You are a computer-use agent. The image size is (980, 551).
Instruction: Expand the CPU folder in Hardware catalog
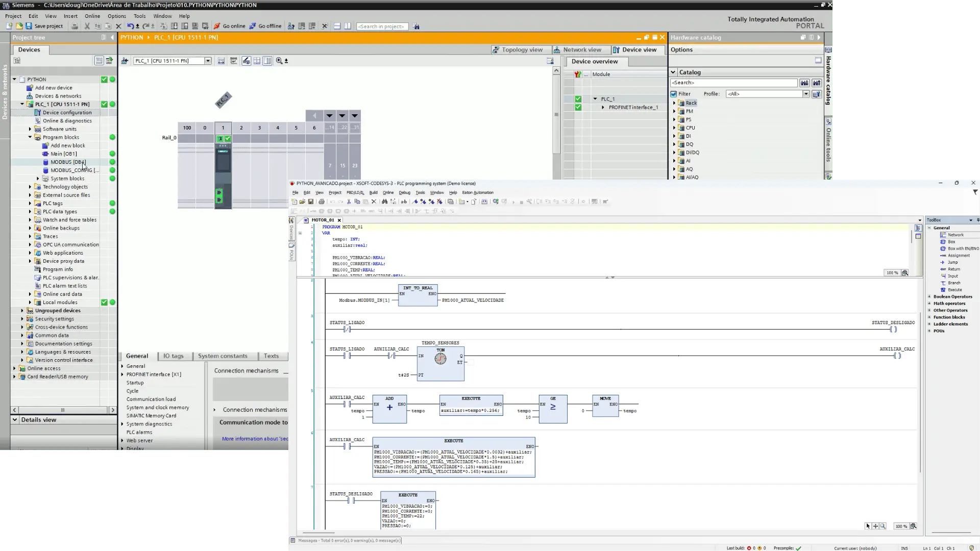(674, 128)
